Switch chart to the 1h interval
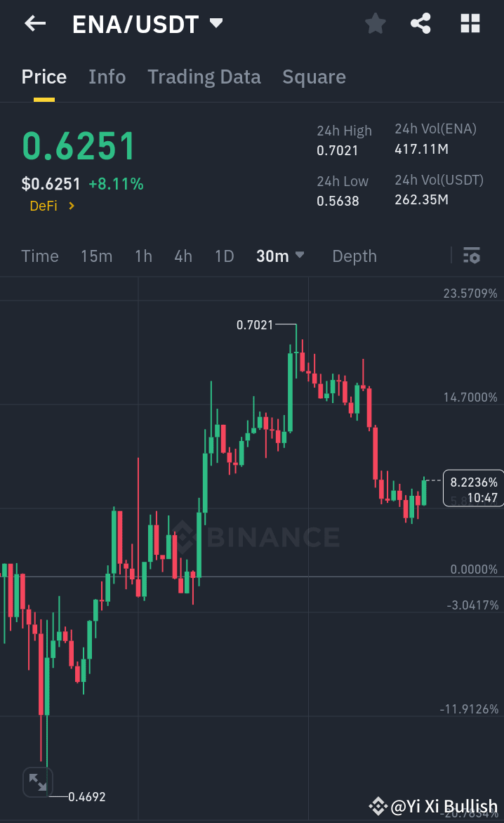The width and height of the screenshot is (504, 823). pos(143,256)
